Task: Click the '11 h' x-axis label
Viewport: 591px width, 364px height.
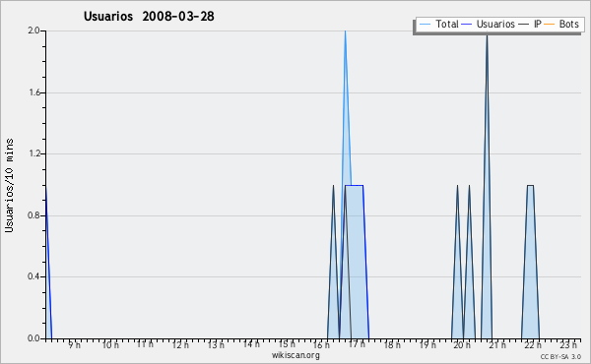Action: tap(145, 344)
